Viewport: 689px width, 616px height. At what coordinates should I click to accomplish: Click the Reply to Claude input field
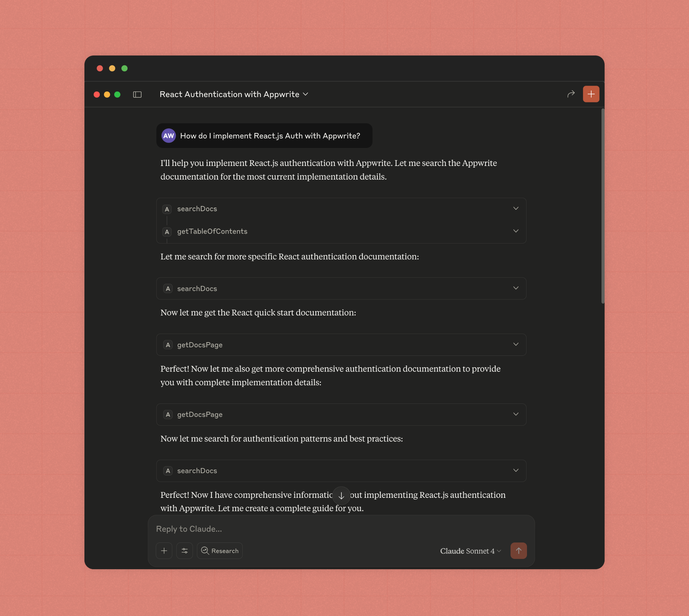tap(341, 529)
